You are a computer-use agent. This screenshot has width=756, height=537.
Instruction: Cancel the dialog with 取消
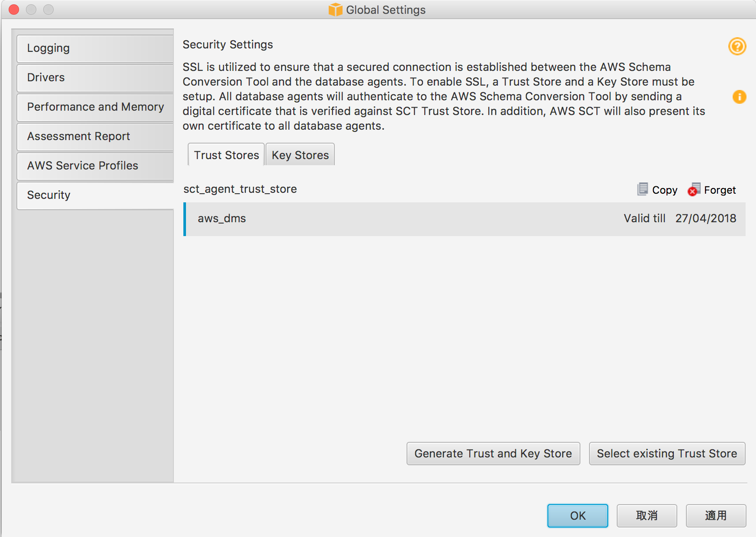pyautogui.click(x=646, y=515)
